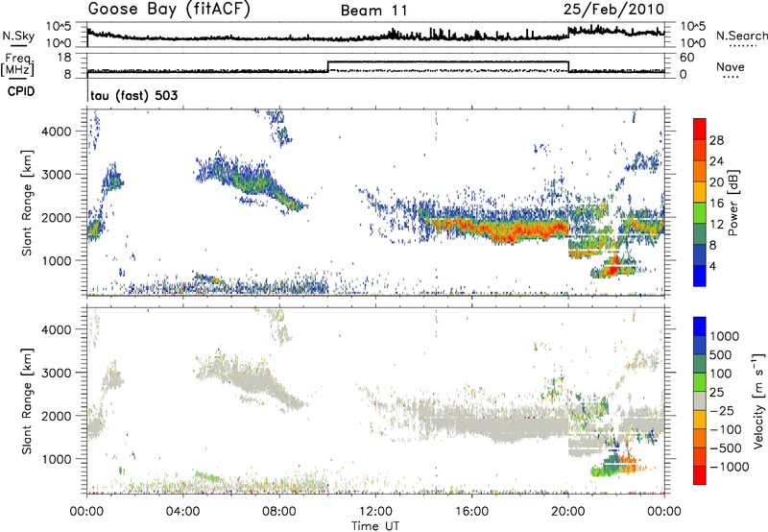Select the red bottom segment of the velocity colorbar

point(700,475)
